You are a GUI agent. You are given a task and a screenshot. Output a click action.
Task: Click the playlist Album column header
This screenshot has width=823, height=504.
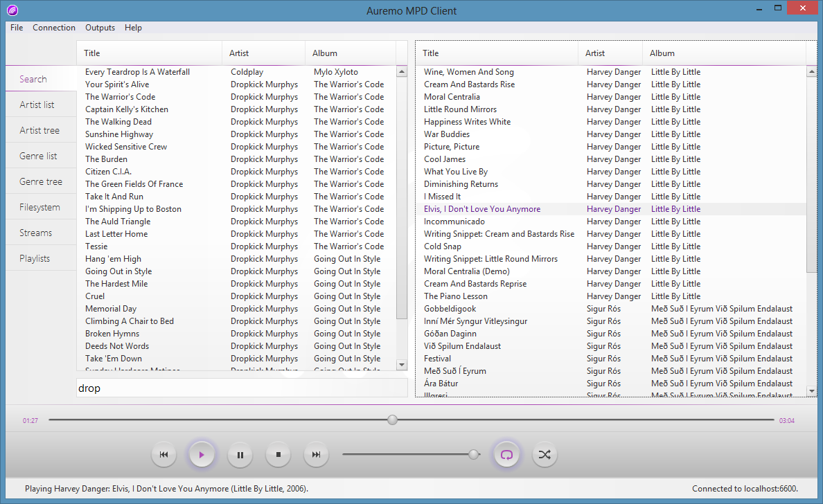point(725,53)
